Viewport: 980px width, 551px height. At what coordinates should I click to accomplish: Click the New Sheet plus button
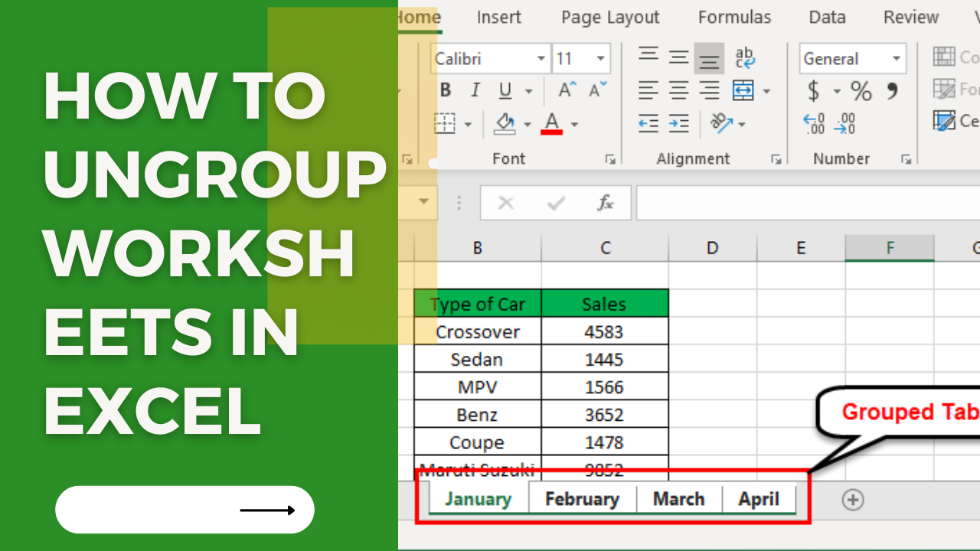853,500
